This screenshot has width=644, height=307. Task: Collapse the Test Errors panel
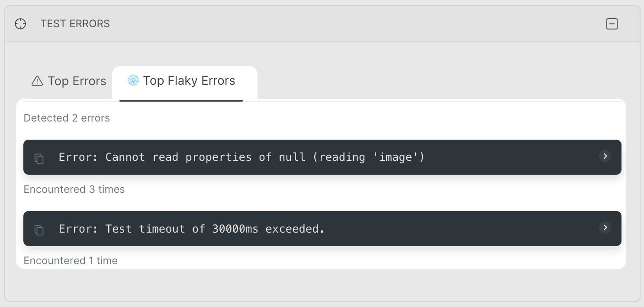pyautogui.click(x=612, y=24)
